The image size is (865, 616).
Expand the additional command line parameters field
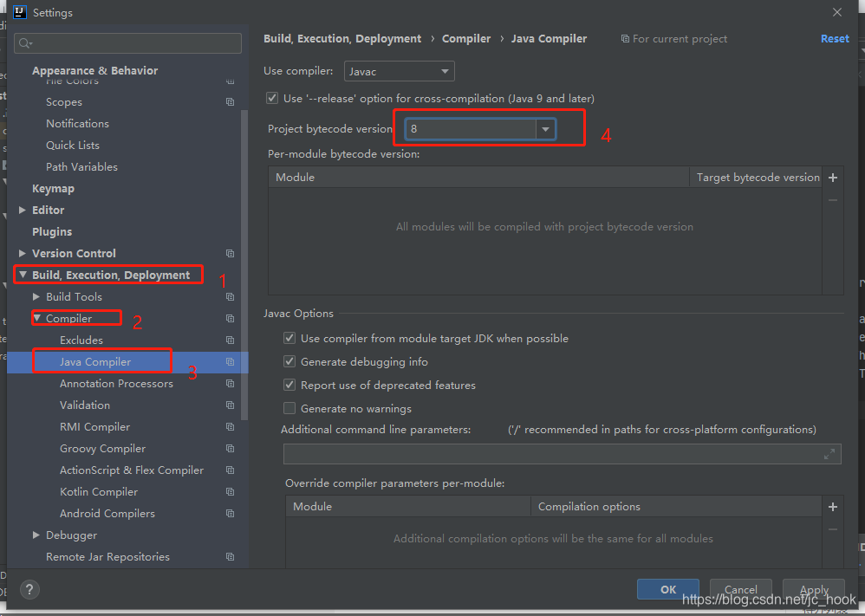(x=829, y=454)
